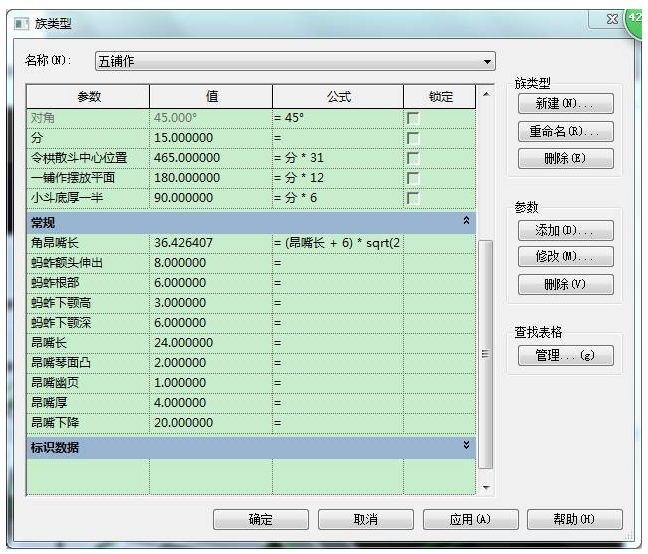Click the 值 column header
Image resolution: width=648 pixels, height=554 pixels.
tap(211, 97)
